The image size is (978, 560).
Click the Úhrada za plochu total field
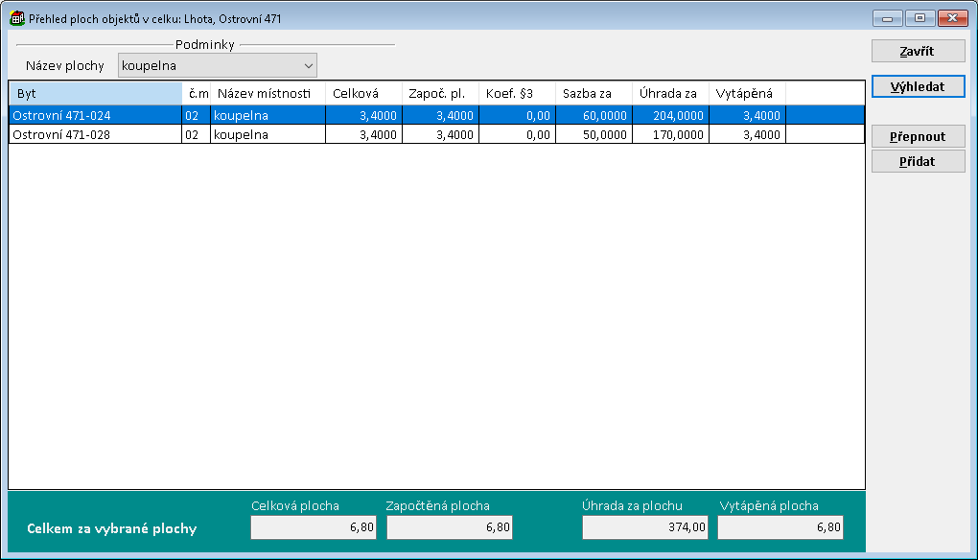click(645, 527)
